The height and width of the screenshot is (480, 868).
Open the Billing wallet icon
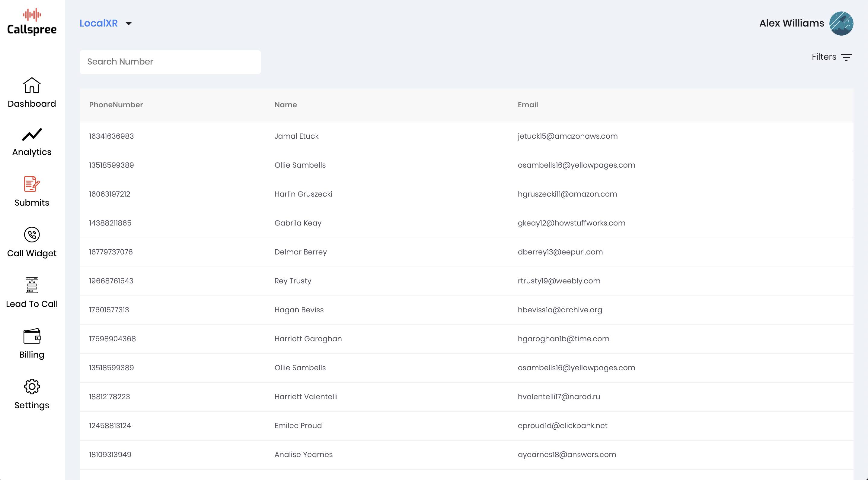click(32, 336)
